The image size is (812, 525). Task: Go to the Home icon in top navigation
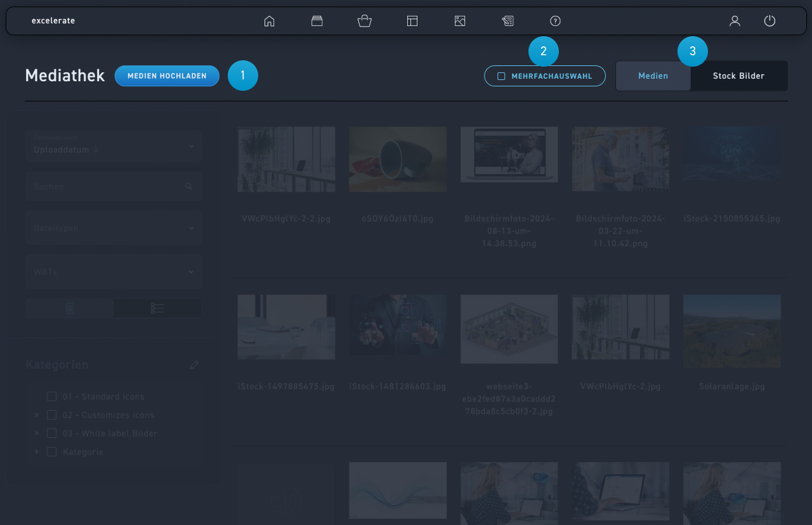(269, 21)
